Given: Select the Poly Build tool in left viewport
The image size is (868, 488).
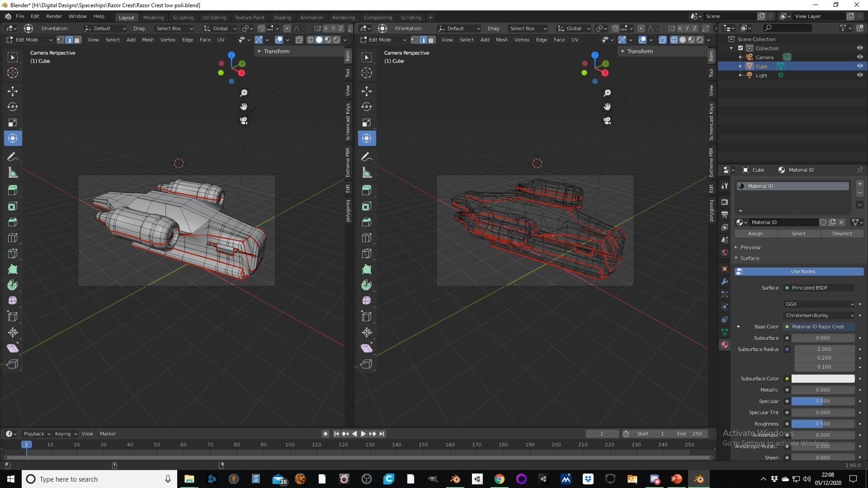Looking at the screenshot, I should [13, 269].
